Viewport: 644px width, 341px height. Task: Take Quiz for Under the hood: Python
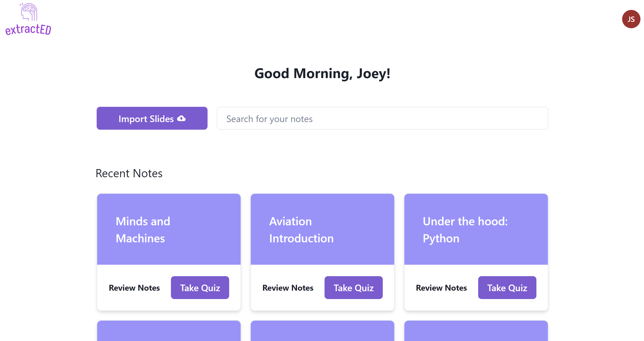pos(507,288)
